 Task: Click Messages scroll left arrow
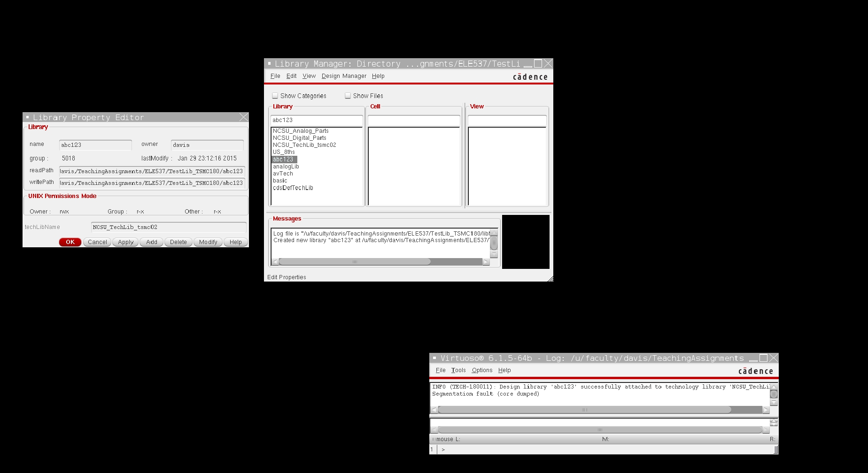click(275, 262)
